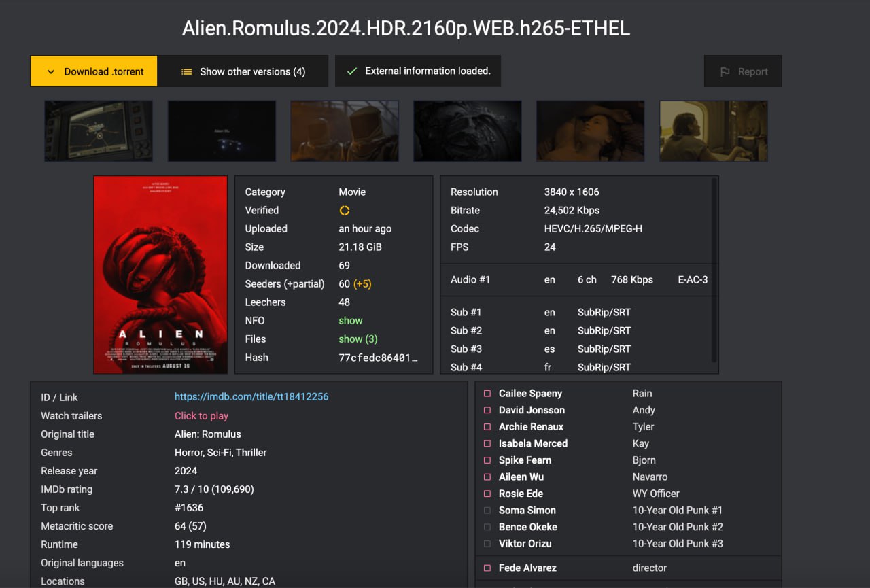Click the Metacritic score 64 (57)
The image size is (870, 588).
[x=190, y=526]
